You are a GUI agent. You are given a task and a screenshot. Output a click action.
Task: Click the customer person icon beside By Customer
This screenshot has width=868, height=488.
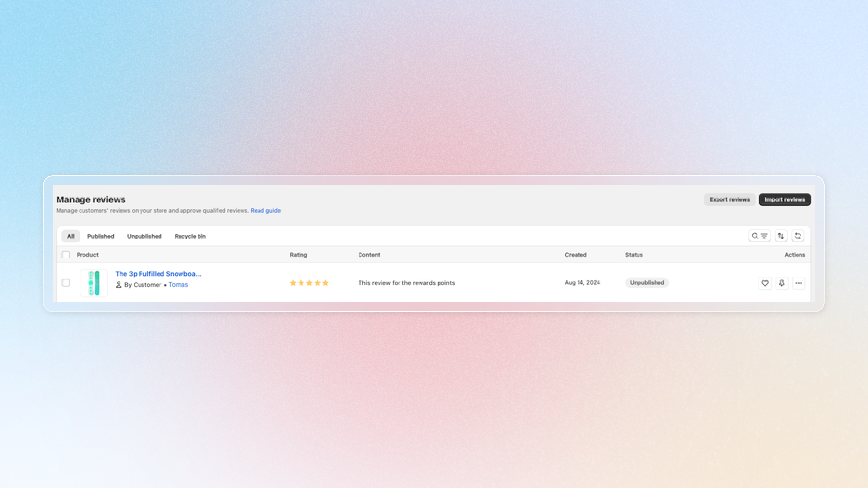click(x=118, y=285)
